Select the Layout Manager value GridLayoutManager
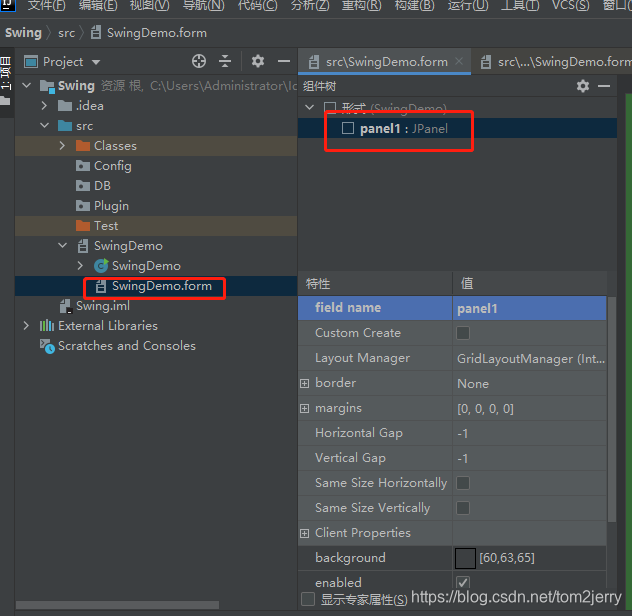632x616 pixels. click(x=530, y=358)
